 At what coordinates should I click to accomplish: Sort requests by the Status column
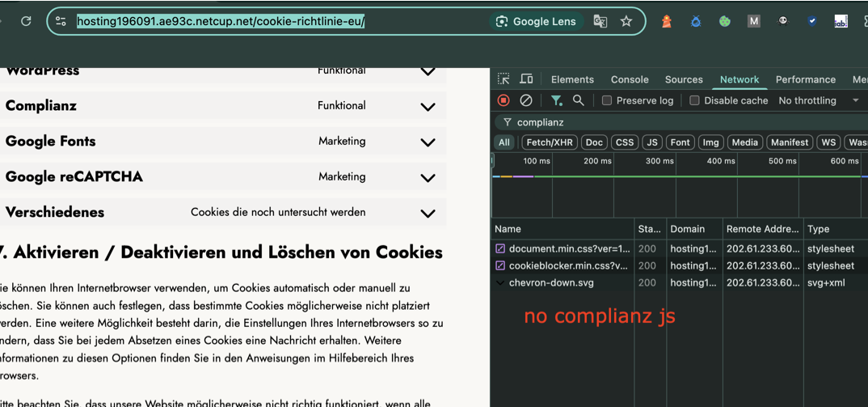649,229
